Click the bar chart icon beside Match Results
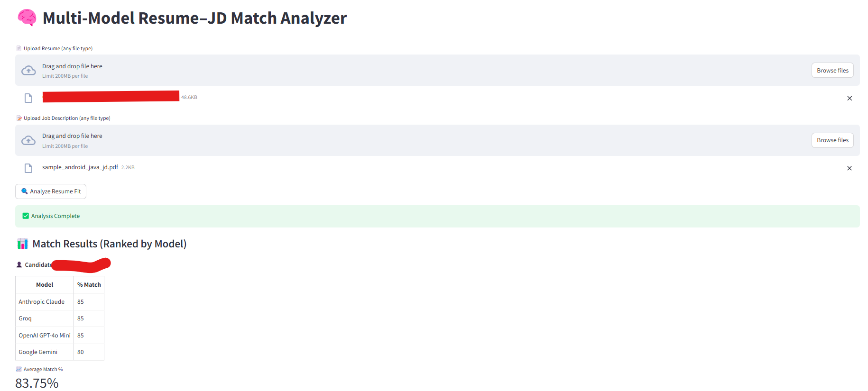868x391 pixels. (22, 244)
